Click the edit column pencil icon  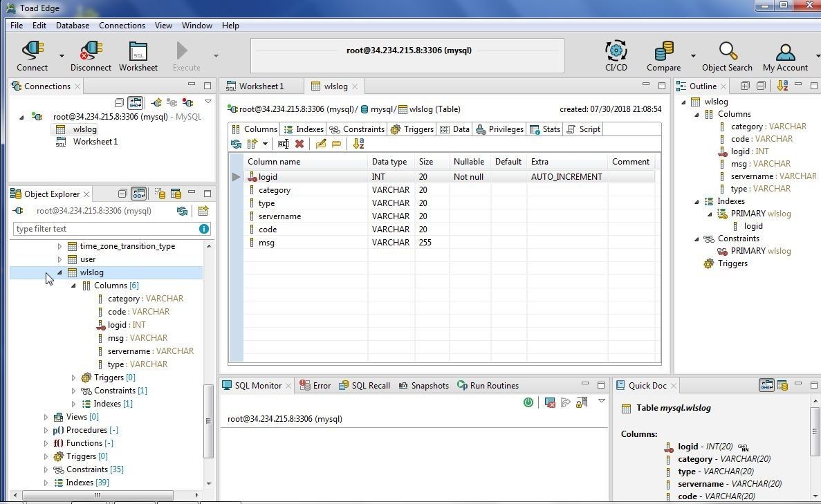(x=320, y=144)
